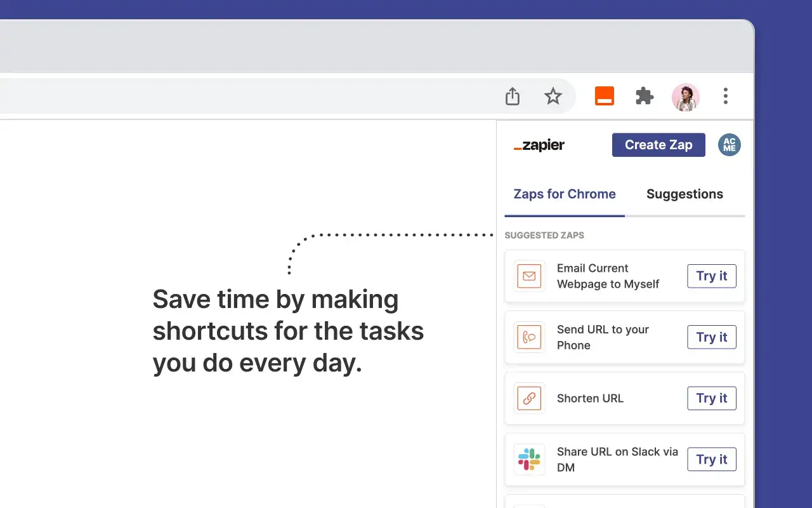Image resolution: width=812 pixels, height=508 pixels.
Task: Open the Chrome extensions puzzle icon
Action: 645,96
